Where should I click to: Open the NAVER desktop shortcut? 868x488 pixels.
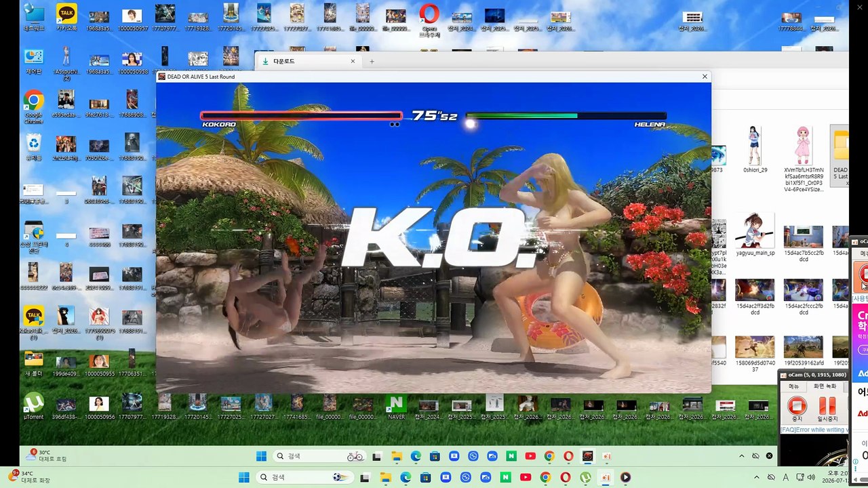(x=396, y=407)
